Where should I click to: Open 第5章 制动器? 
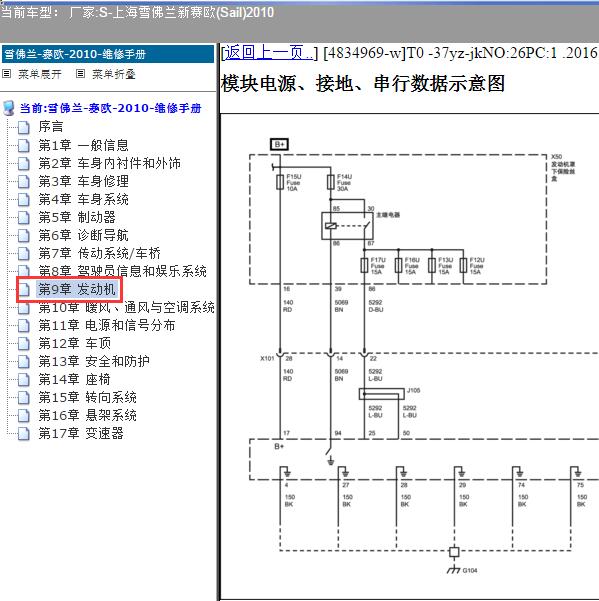tap(77, 217)
